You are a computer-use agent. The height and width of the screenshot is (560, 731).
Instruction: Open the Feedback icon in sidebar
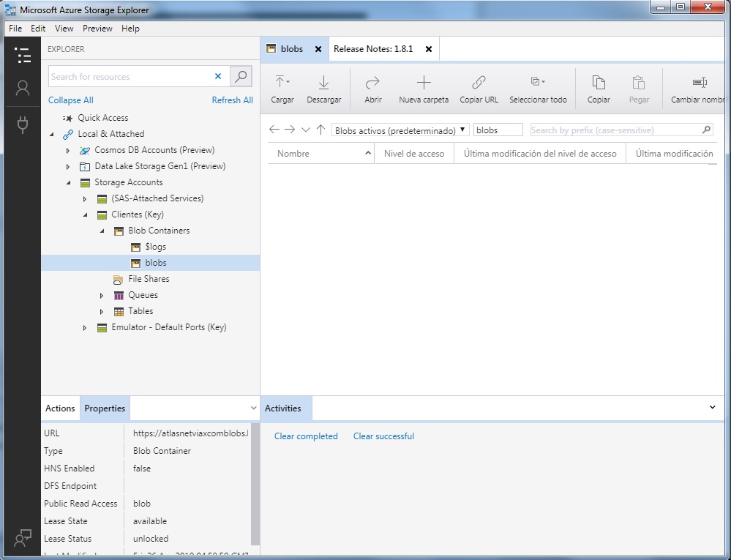(x=23, y=539)
